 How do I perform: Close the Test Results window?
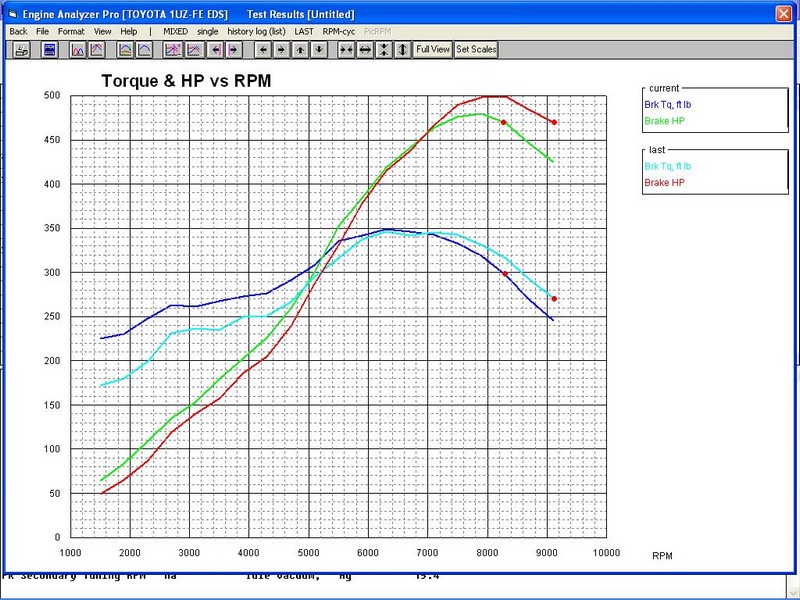[783, 14]
